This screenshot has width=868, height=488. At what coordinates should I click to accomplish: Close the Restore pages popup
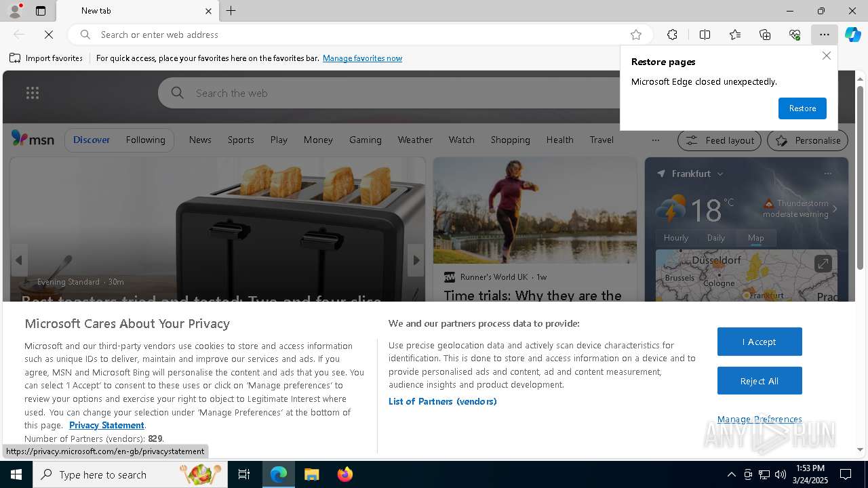[826, 56]
